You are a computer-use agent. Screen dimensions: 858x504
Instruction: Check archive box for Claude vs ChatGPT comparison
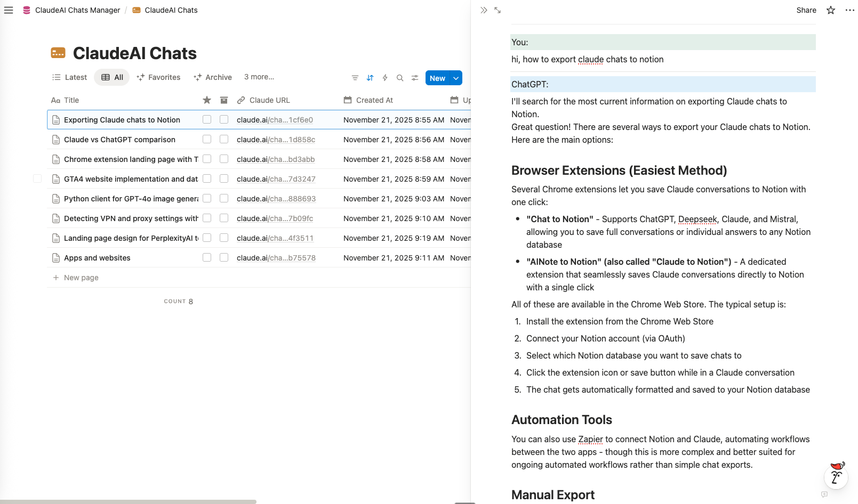tap(224, 140)
